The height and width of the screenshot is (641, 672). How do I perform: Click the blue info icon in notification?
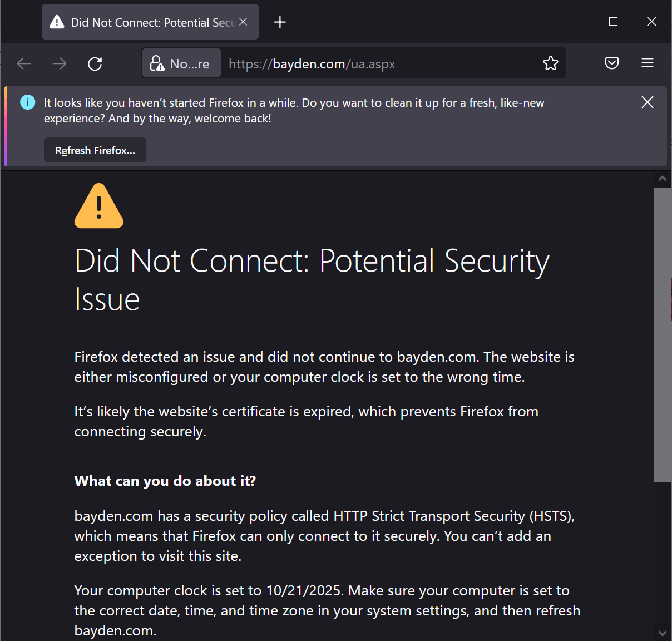27,102
